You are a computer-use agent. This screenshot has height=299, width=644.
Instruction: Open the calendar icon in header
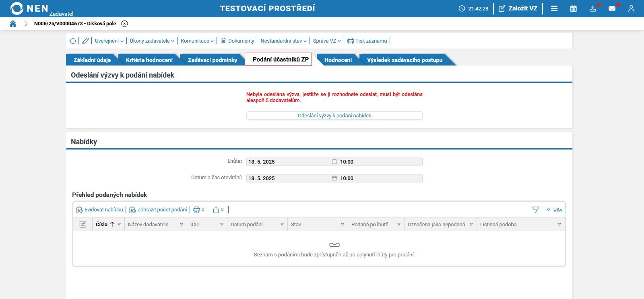click(x=574, y=8)
